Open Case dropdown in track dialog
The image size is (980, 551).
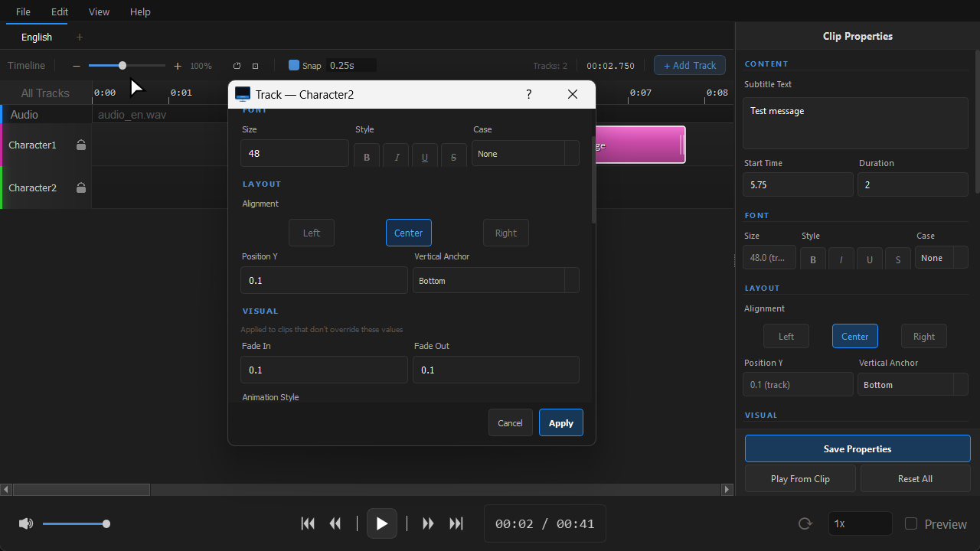tap(525, 154)
